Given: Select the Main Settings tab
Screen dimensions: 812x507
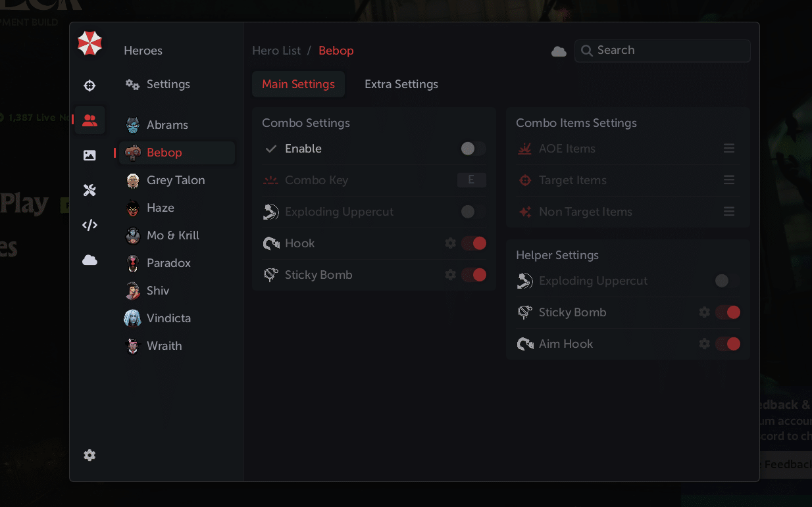Looking at the screenshot, I should [298, 84].
